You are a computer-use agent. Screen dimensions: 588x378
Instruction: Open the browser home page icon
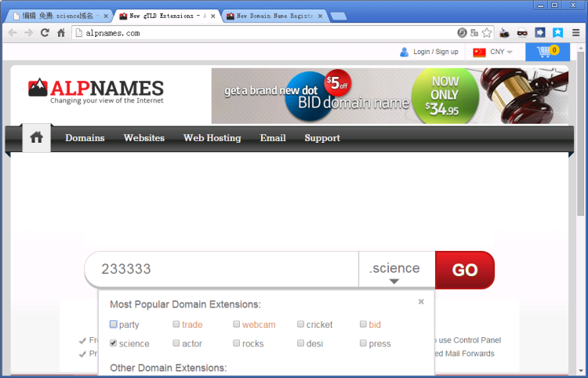pyautogui.click(x=61, y=33)
